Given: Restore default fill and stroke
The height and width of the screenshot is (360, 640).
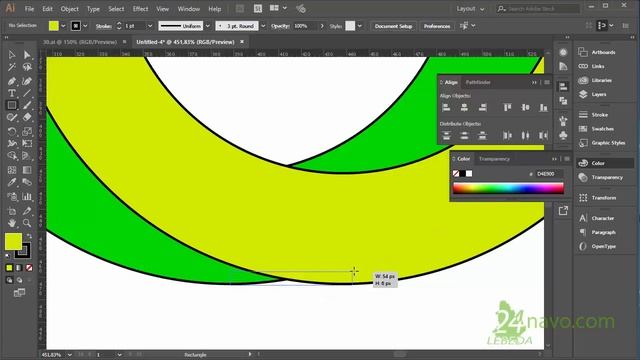Looking at the screenshot, I should pyautogui.click(x=8, y=256).
